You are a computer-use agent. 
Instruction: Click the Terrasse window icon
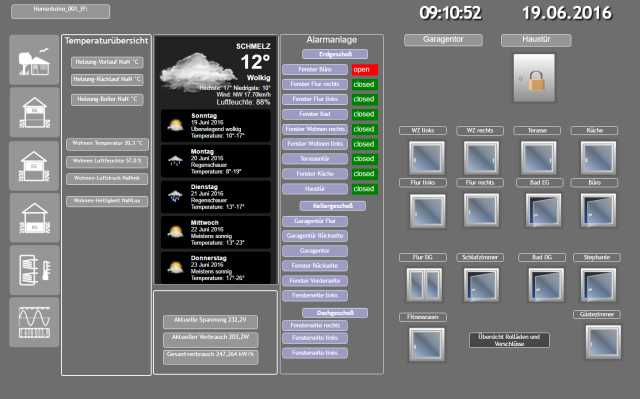538,158
